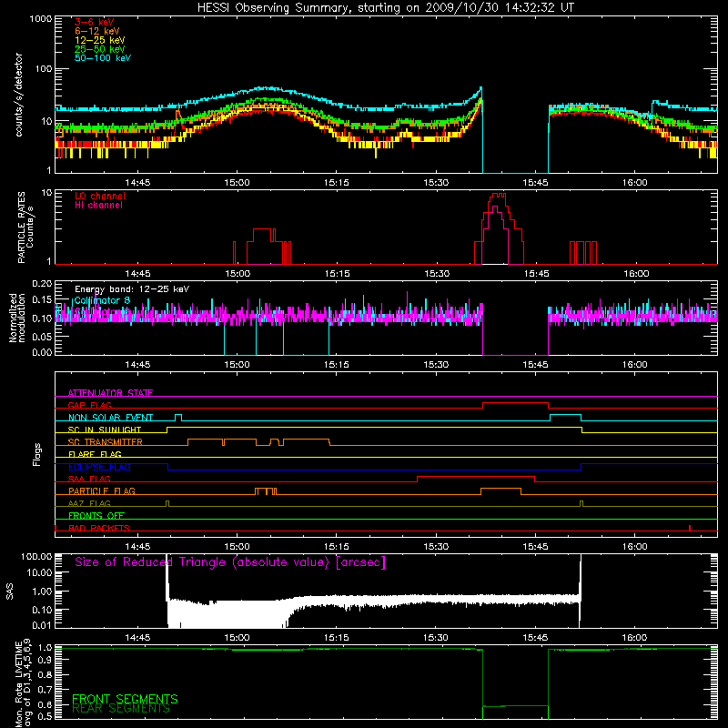Click the raised NON SOLAR EVENT segment near 15:50
Viewport: 728px width, 728px height.
565,415
